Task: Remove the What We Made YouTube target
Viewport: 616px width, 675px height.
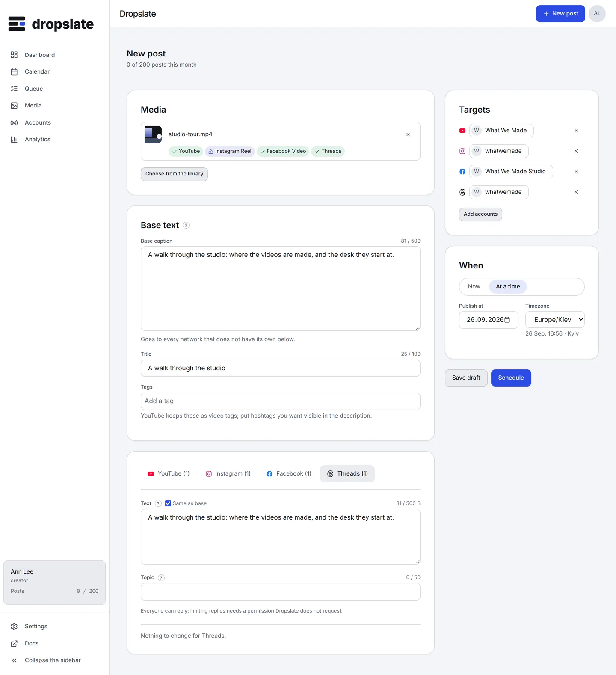Action: (x=576, y=131)
